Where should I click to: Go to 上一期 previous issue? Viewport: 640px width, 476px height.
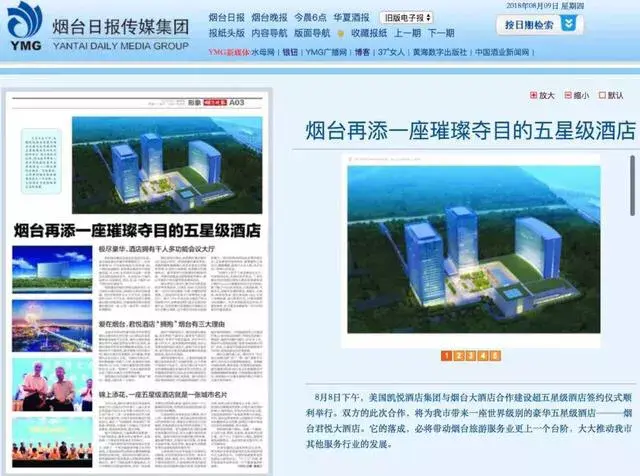(407, 33)
